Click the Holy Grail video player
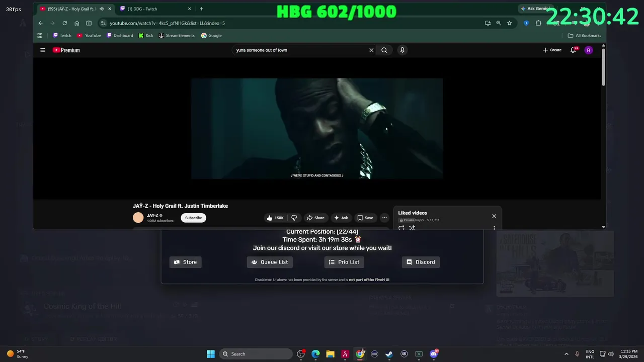Image resolution: width=644 pixels, height=362 pixels. click(x=317, y=128)
